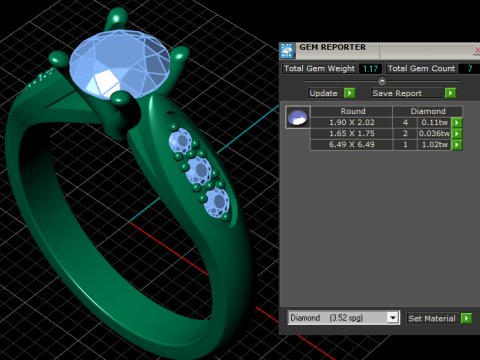Close the Gem Reporter panel
The image size is (480, 360).
(x=477, y=50)
